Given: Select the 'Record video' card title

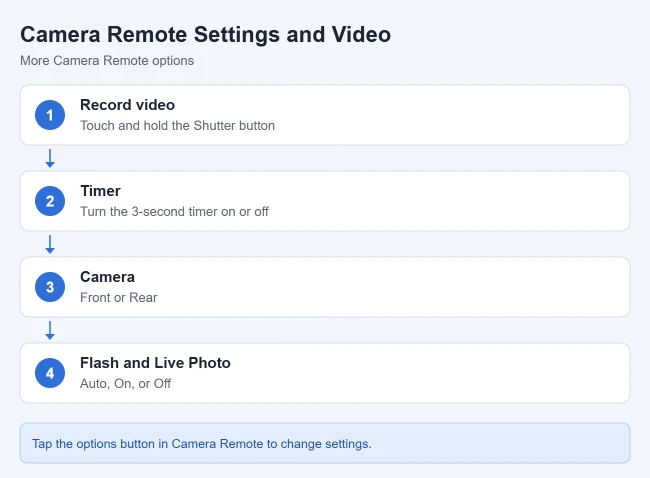Looking at the screenshot, I should (x=127, y=105).
